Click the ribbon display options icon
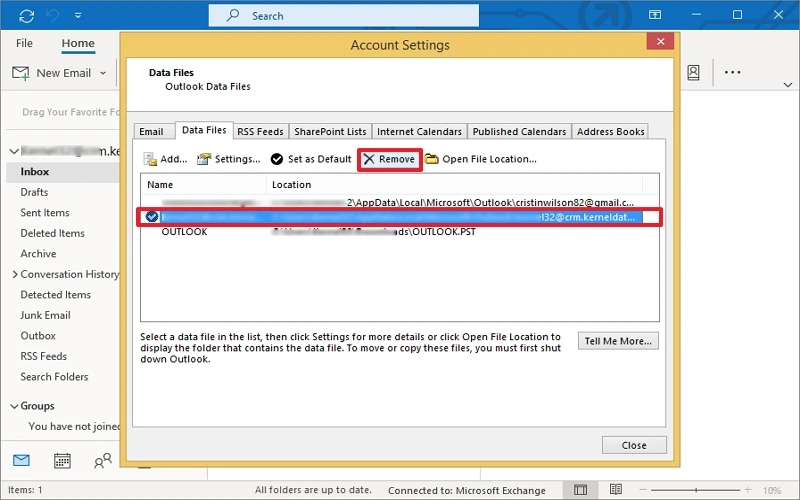This screenshot has height=500, width=800. coord(655,15)
